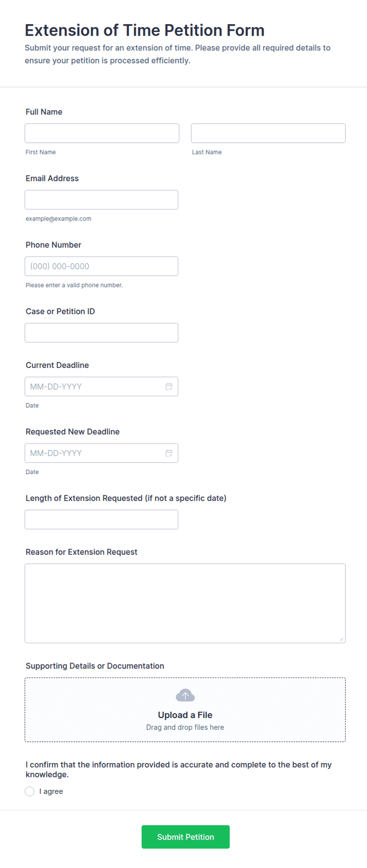Click the Extension of Time Petition Form heading
The width and height of the screenshot is (367, 868).
click(144, 30)
